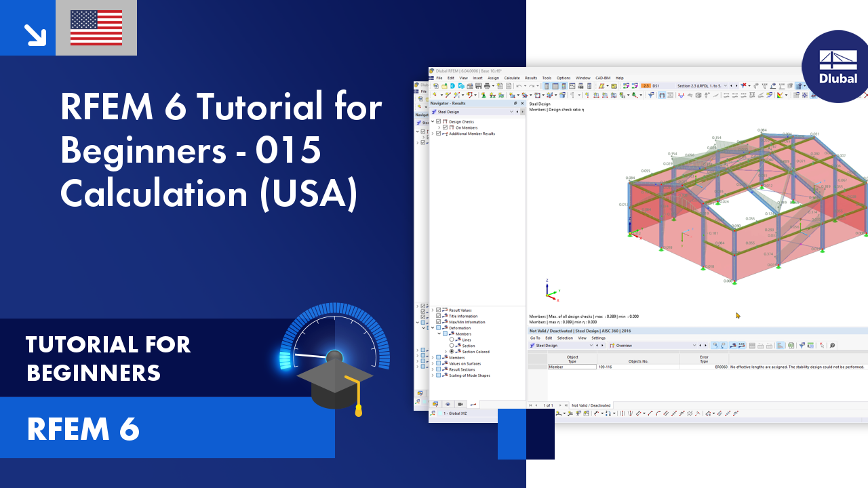Open the Overview dropdown in the result table

point(694,345)
